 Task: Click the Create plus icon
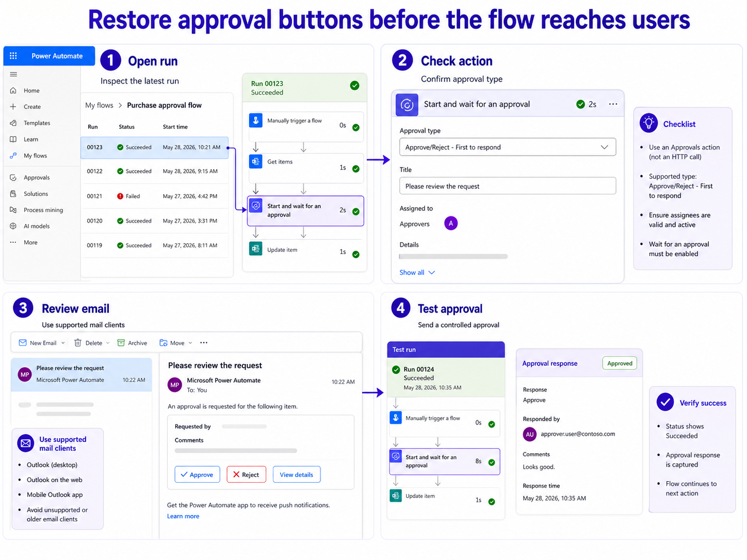[x=13, y=107]
